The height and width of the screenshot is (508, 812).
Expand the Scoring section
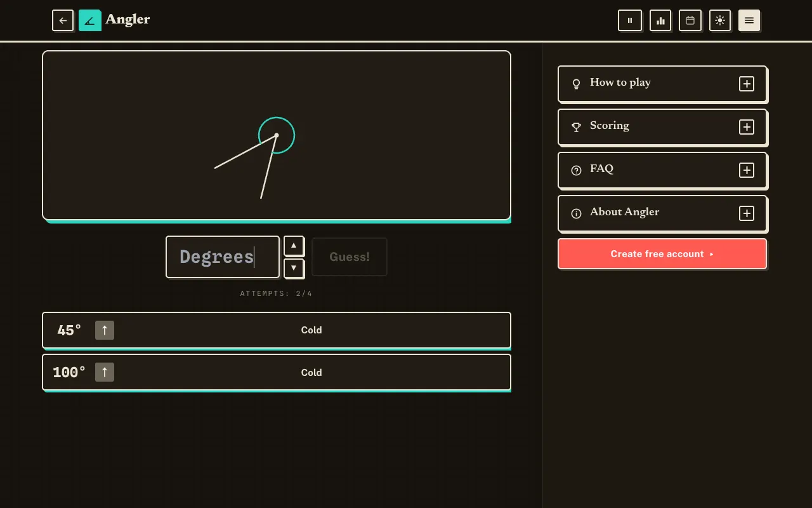point(662,126)
